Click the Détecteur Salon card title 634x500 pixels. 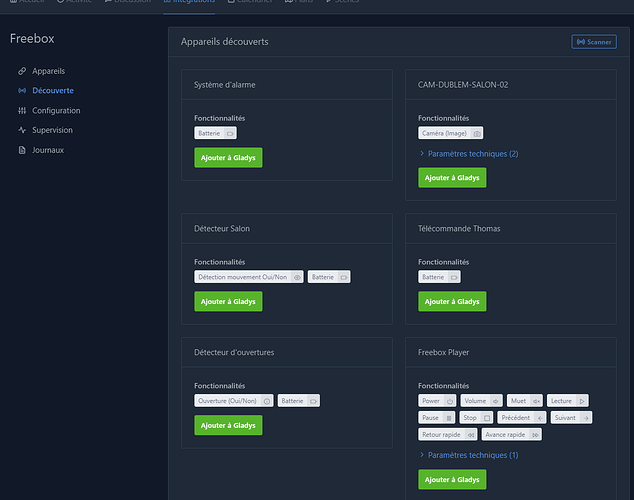pos(222,229)
